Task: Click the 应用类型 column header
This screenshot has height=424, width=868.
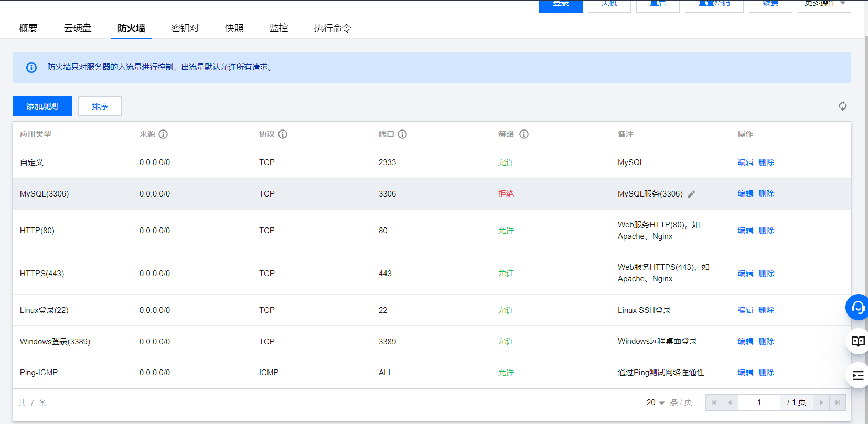Action: coord(36,134)
